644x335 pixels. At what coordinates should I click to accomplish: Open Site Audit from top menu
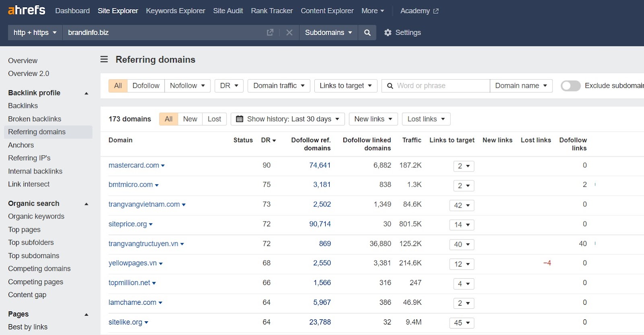point(228,11)
